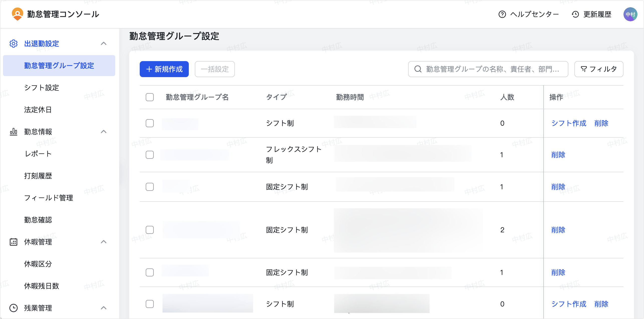
Task: Click the attendance console logo icon
Action: pyautogui.click(x=17, y=14)
